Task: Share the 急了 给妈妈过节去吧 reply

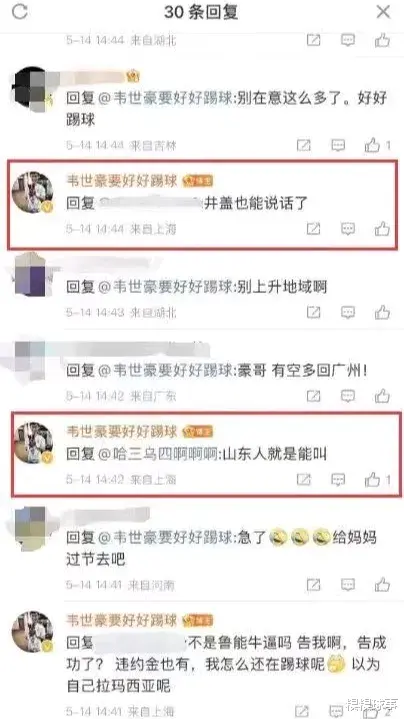Action: tap(314, 585)
